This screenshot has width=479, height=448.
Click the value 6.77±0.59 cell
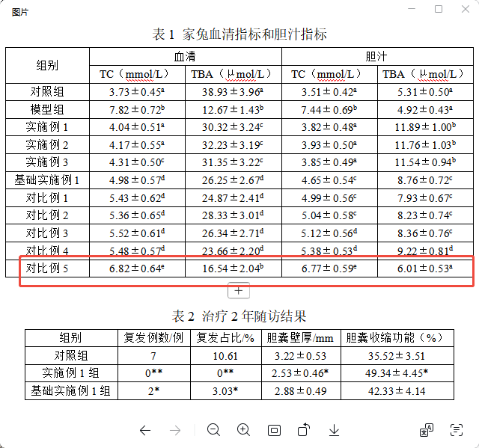point(329,269)
